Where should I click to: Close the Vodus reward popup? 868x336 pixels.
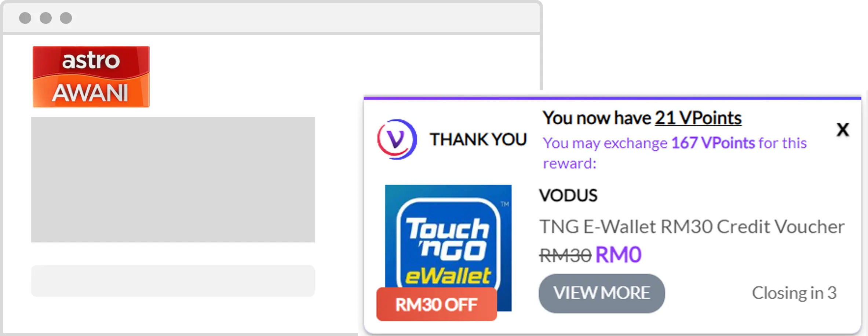[x=843, y=129]
